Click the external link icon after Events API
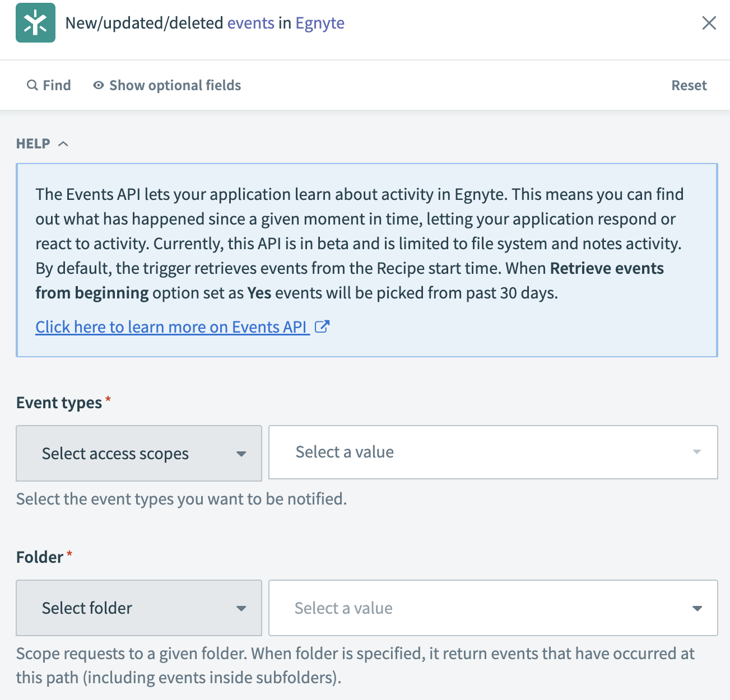730x700 pixels. tap(322, 326)
